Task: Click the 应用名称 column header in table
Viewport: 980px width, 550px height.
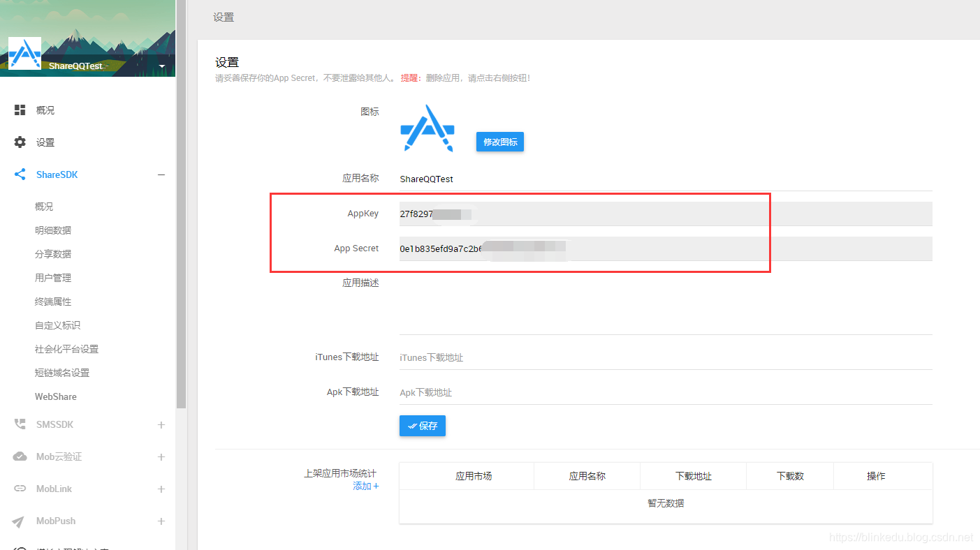Action: (587, 476)
